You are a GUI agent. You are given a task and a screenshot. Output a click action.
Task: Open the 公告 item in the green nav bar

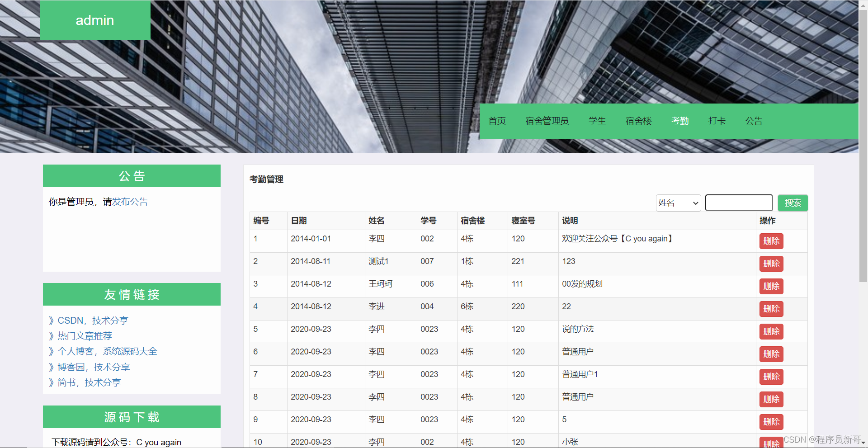[x=754, y=121]
